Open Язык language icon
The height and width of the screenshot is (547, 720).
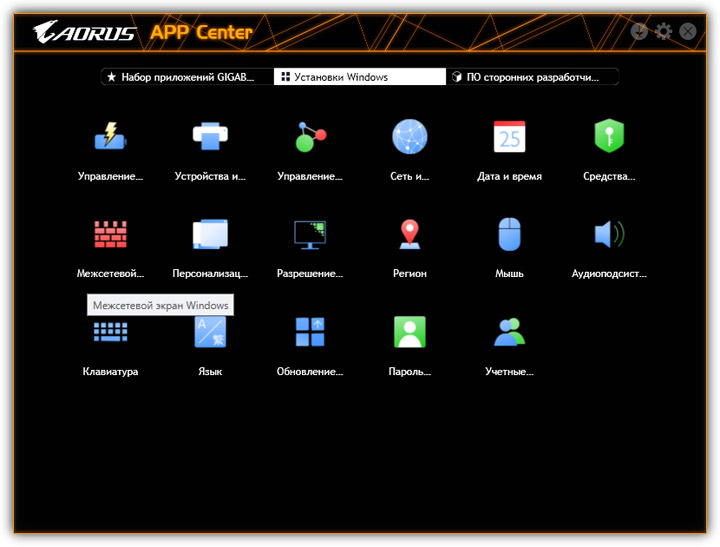click(210, 332)
